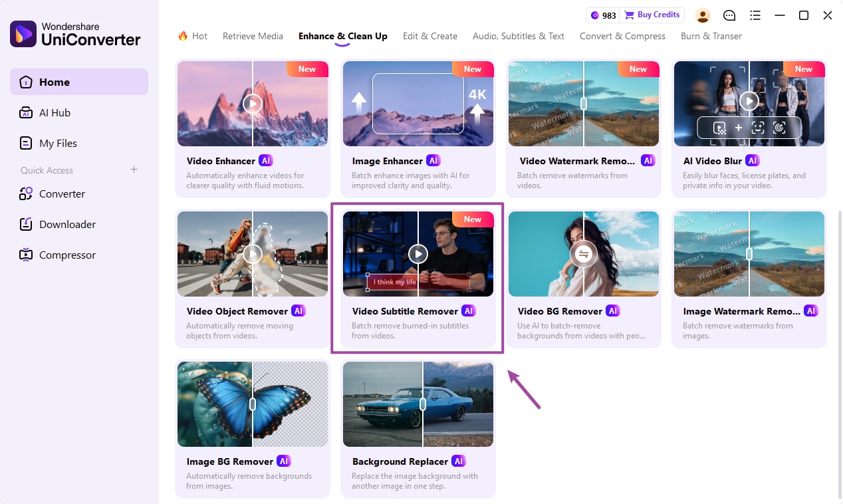Click the Quick Access section label
Image resolution: width=843 pixels, height=504 pixels.
point(47,170)
